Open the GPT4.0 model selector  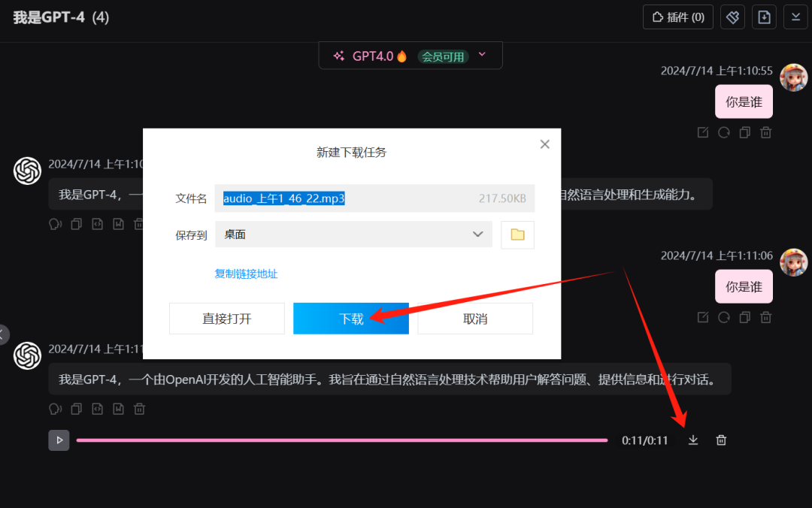tap(411, 56)
